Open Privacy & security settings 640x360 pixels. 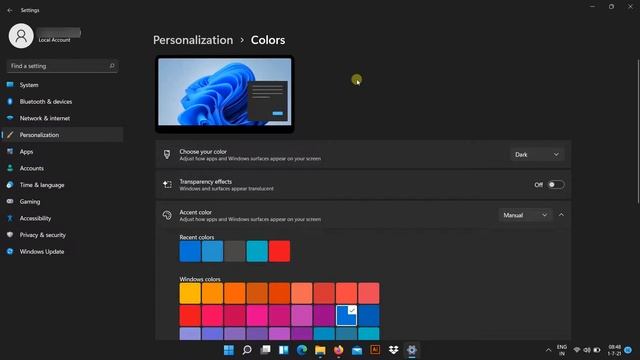(x=62, y=235)
